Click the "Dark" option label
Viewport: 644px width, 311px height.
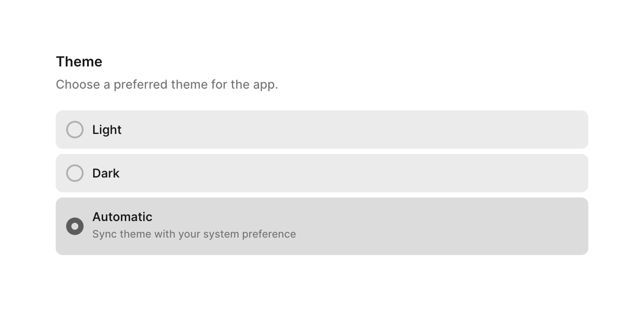106,173
